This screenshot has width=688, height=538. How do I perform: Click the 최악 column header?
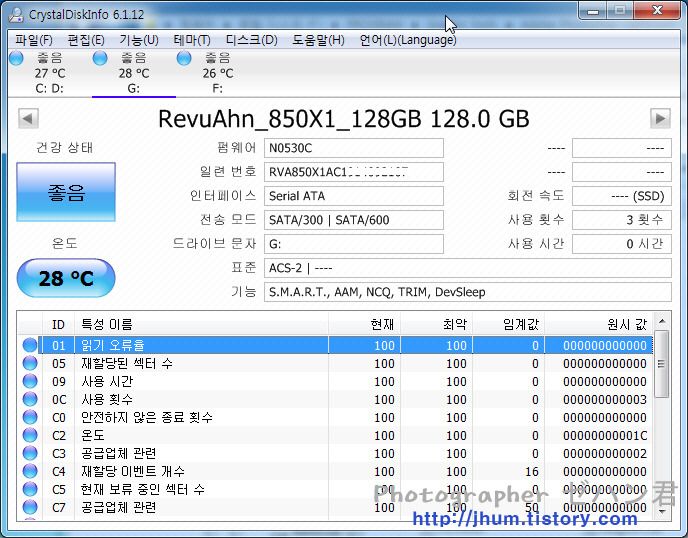click(x=437, y=324)
